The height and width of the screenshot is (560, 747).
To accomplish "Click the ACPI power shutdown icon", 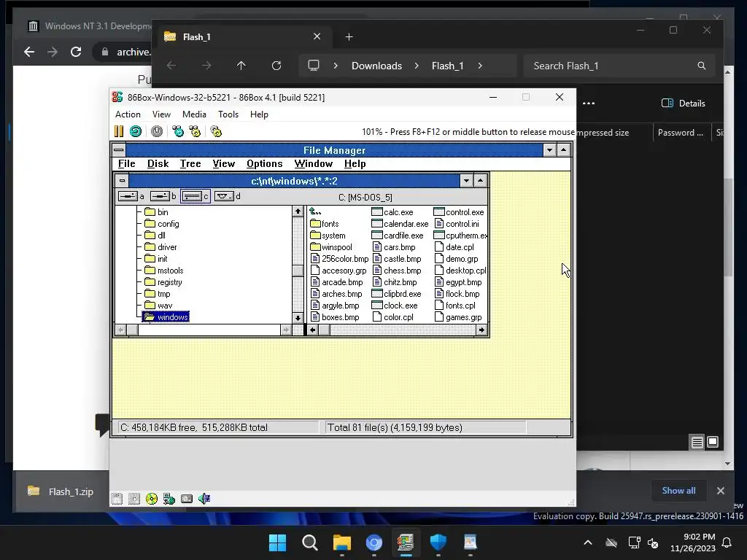I will 157,131.
